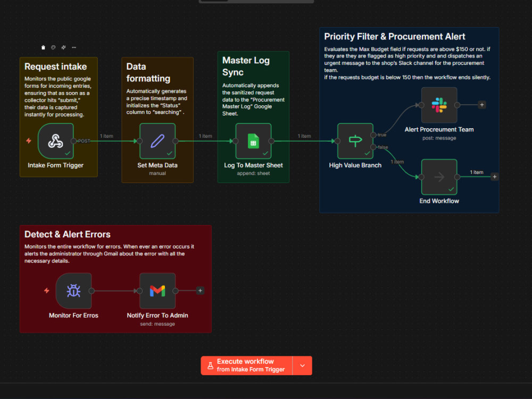532x399 pixels.
Task: Add a node after Notify Error To Admin
Action: pyautogui.click(x=200, y=291)
